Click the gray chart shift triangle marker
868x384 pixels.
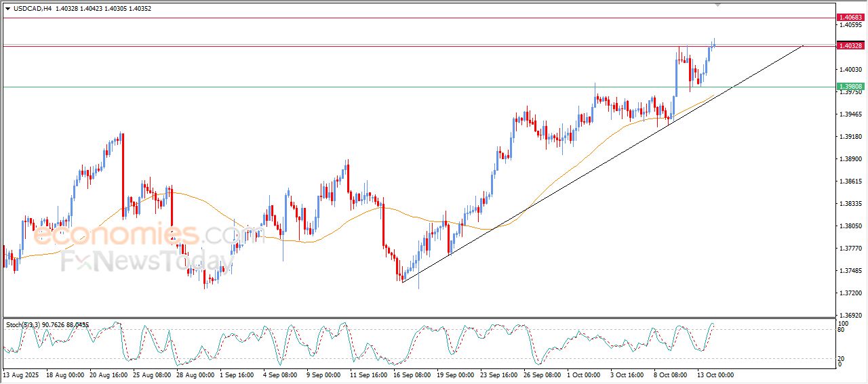[x=718, y=5]
